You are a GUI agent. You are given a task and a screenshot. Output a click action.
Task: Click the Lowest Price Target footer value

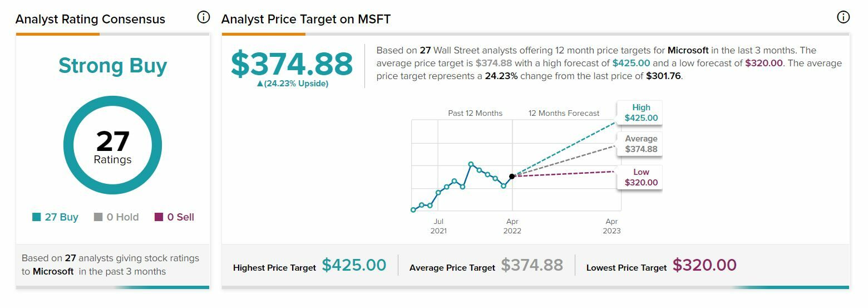tap(704, 265)
